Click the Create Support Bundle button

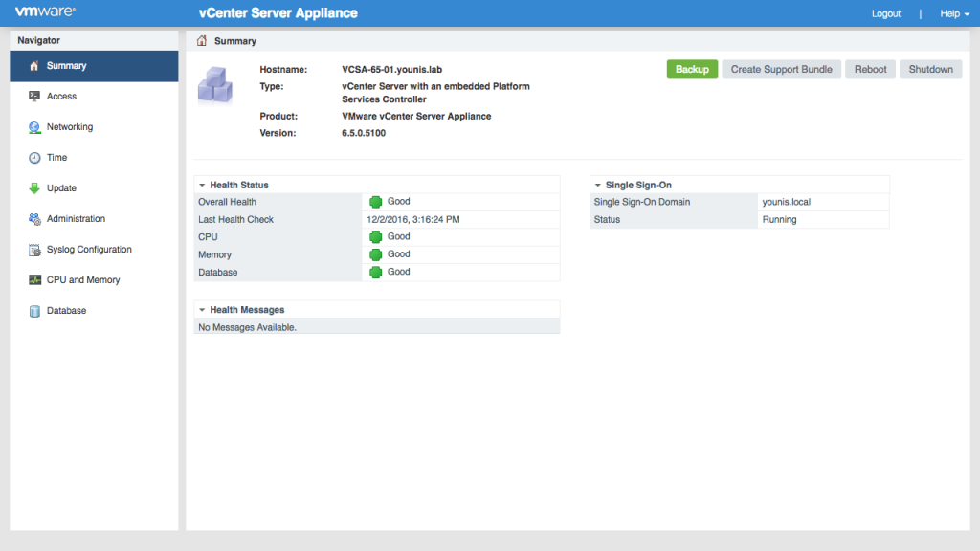point(781,69)
